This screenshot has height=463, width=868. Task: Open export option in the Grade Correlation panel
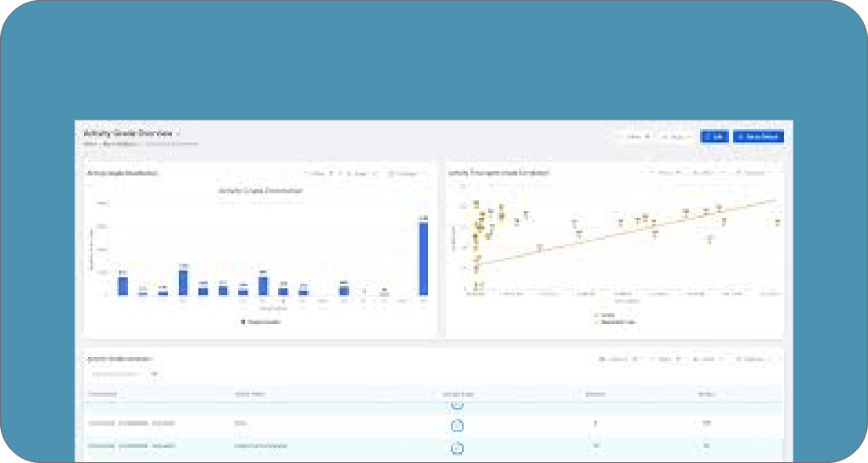point(704,173)
